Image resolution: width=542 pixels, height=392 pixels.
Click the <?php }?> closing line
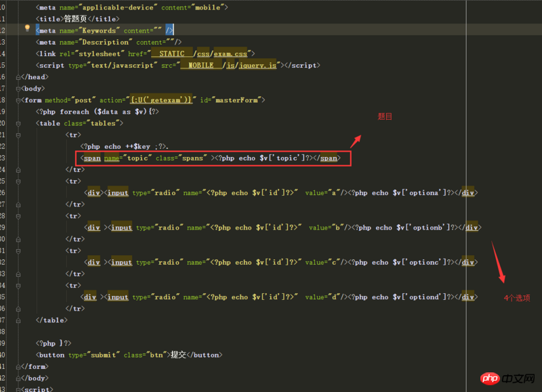(54, 343)
